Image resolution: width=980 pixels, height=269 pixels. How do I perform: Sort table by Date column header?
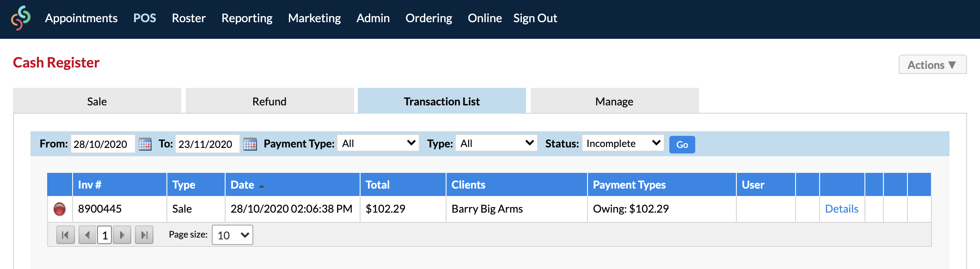[242, 185]
